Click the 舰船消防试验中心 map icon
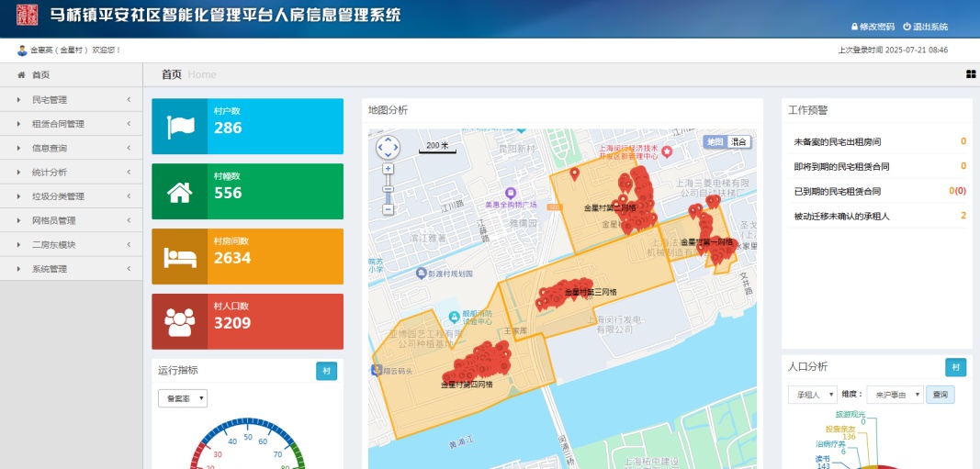The width and height of the screenshot is (980, 469). (x=455, y=318)
